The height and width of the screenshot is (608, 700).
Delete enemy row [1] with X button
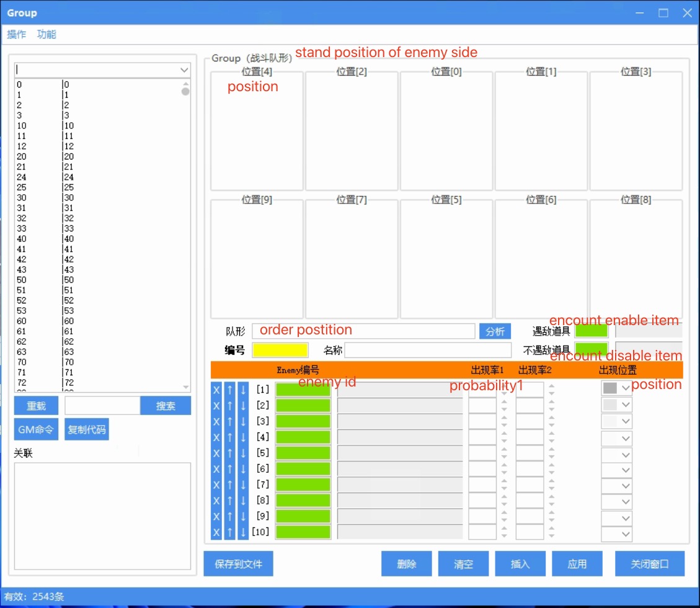click(216, 390)
